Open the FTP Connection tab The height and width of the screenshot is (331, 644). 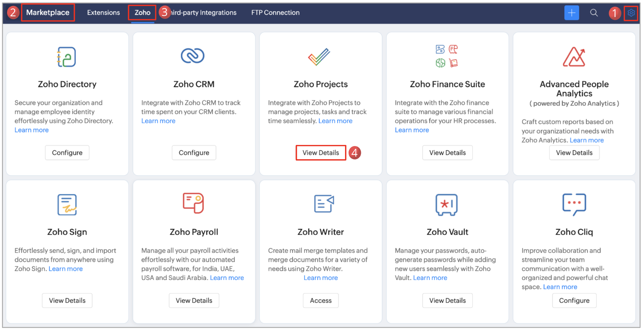[275, 13]
